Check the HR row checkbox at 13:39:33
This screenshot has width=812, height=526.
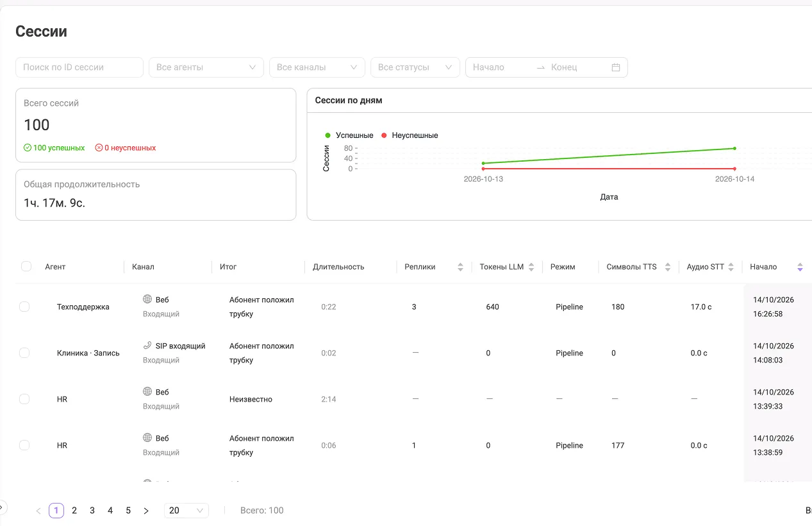(x=24, y=399)
